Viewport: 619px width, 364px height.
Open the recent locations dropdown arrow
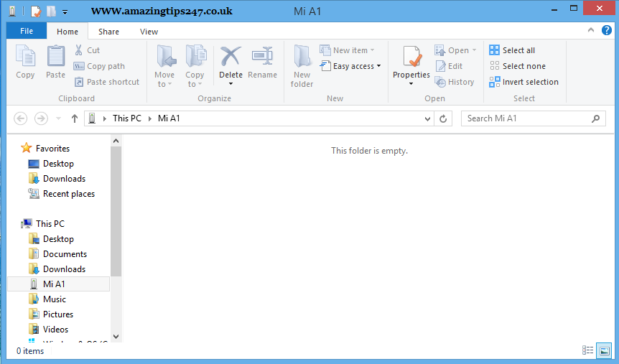tap(58, 118)
